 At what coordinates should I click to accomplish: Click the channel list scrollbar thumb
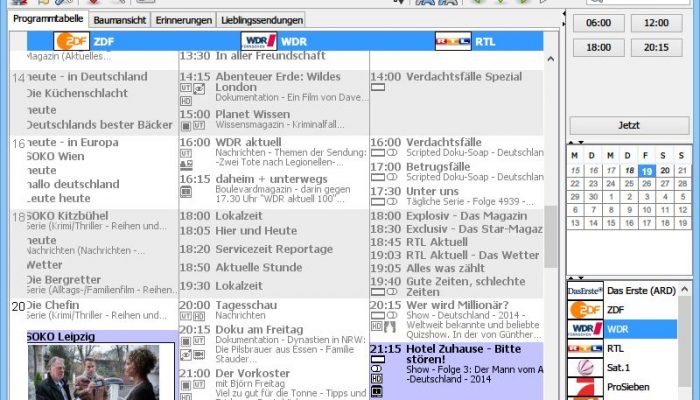[684, 342]
